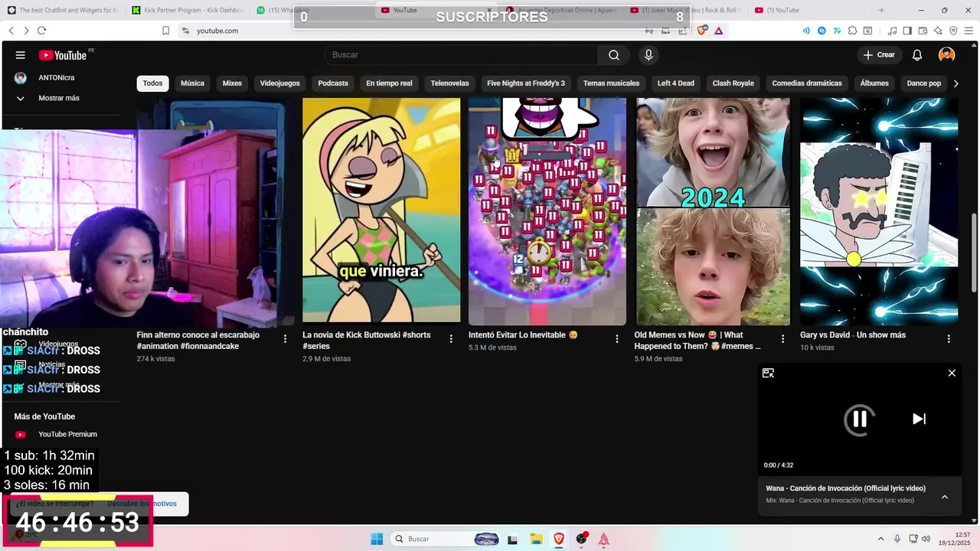Screen dimensions: 980x551
Task: Go back in browser history
Action: tap(11, 31)
